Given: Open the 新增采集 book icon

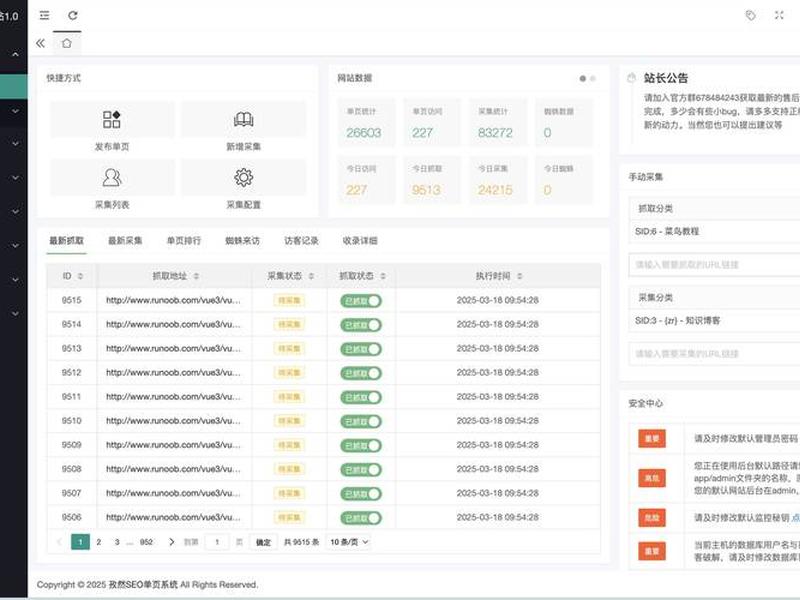Looking at the screenshot, I should point(243,119).
